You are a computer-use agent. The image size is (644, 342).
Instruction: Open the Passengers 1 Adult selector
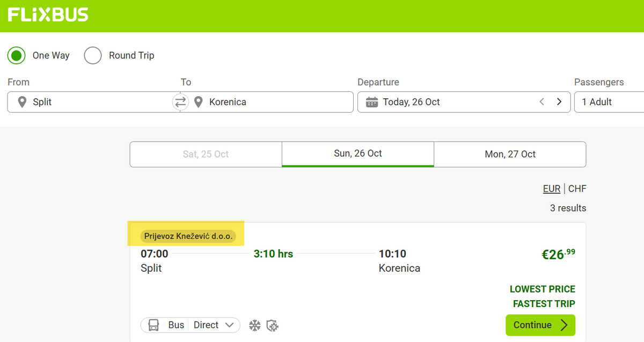[609, 102]
